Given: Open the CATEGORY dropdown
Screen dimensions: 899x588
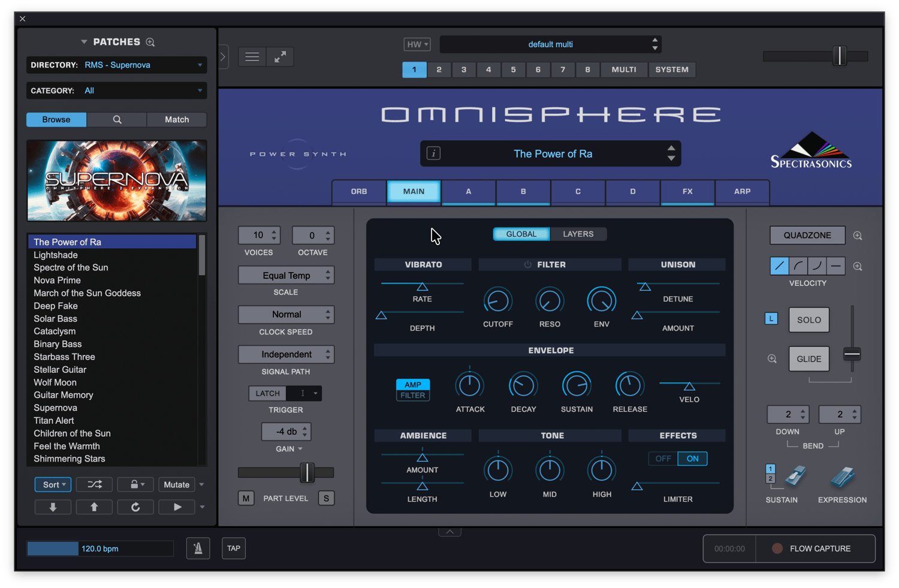Looking at the screenshot, I should click(117, 91).
